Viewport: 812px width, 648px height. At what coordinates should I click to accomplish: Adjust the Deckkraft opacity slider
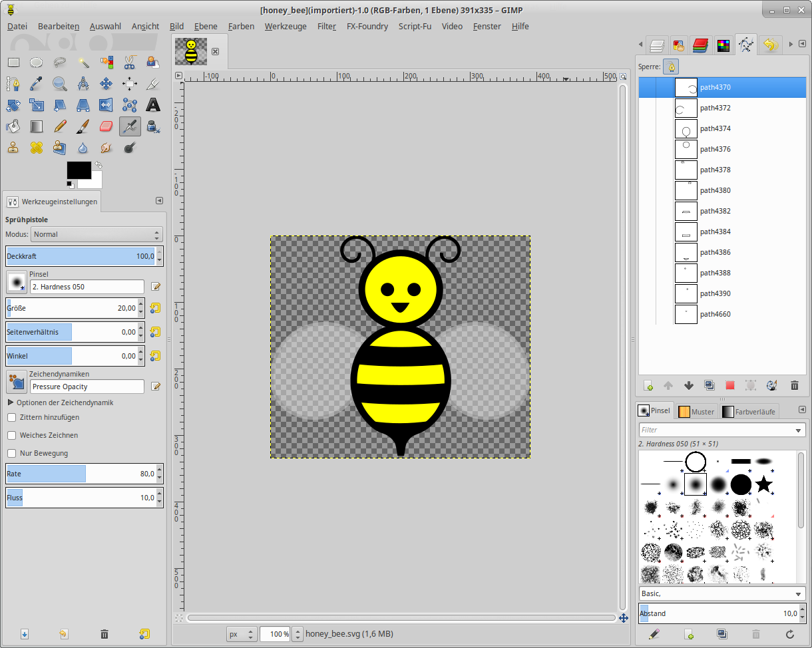(x=80, y=256)
